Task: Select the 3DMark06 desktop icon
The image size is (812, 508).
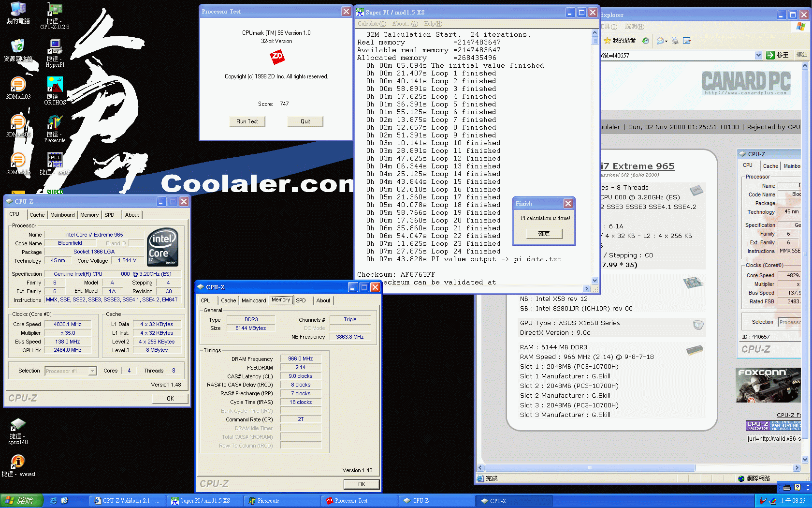Action: (18, 164)
